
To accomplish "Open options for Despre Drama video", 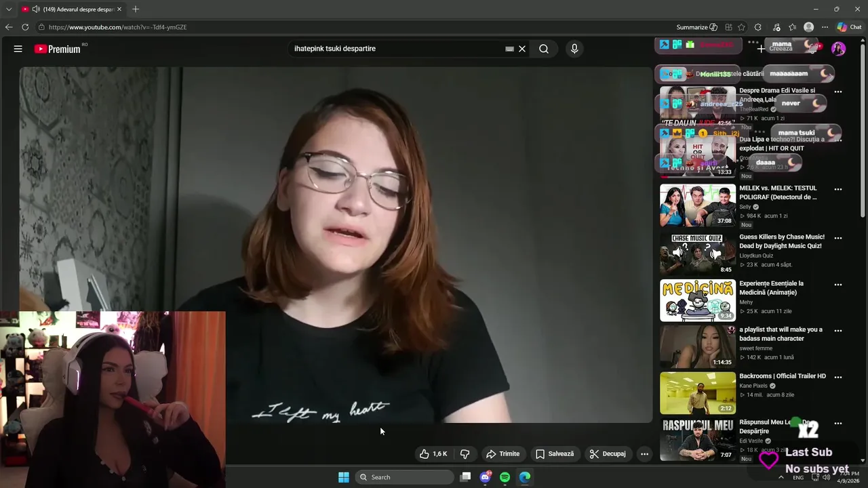I will pyautogui.click(x=838, y=91).
